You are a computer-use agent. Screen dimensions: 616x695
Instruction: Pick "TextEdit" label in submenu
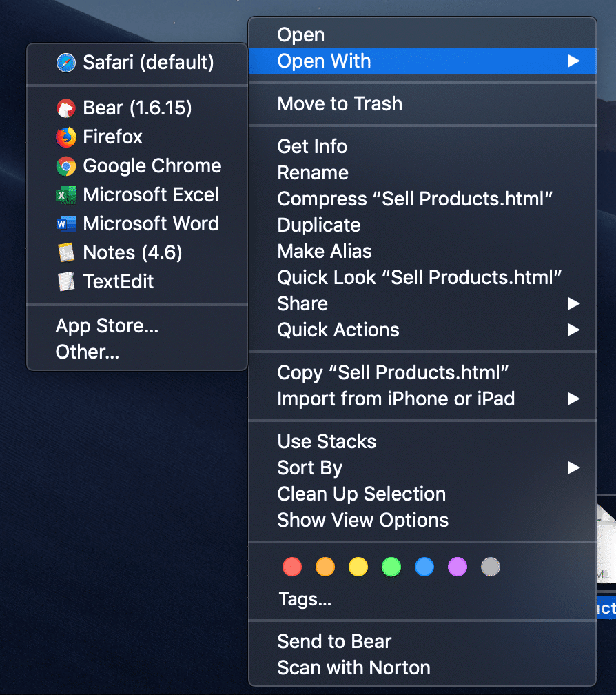(x=119, y=281)
